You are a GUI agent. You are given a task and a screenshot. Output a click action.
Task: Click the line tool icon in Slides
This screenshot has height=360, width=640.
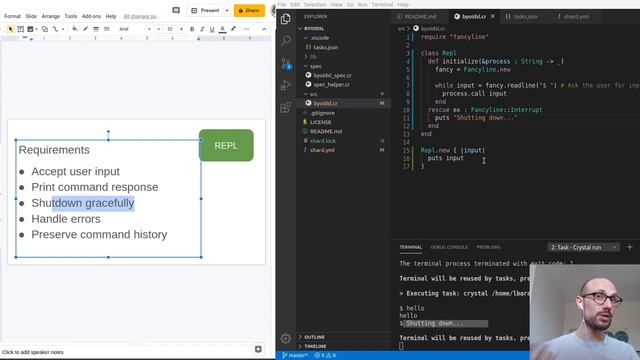55,29
